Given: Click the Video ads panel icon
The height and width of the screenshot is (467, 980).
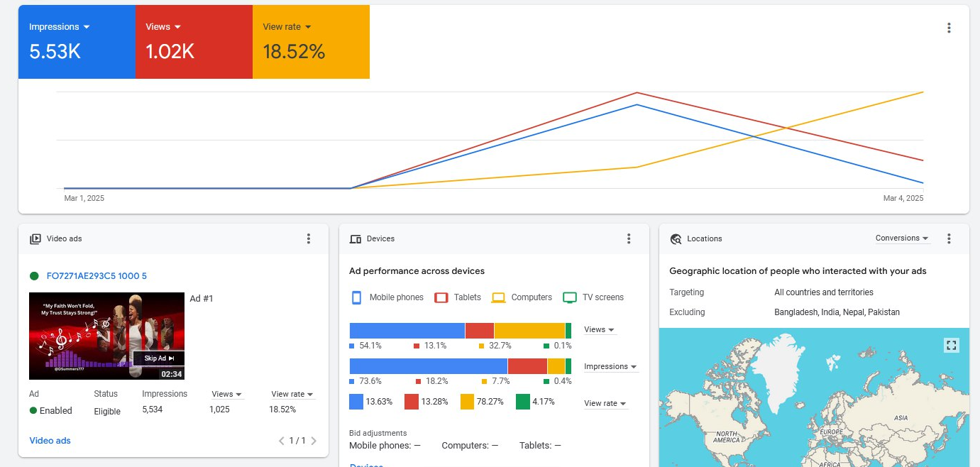Looking at the screenshot, I should [x=35, y=239].
